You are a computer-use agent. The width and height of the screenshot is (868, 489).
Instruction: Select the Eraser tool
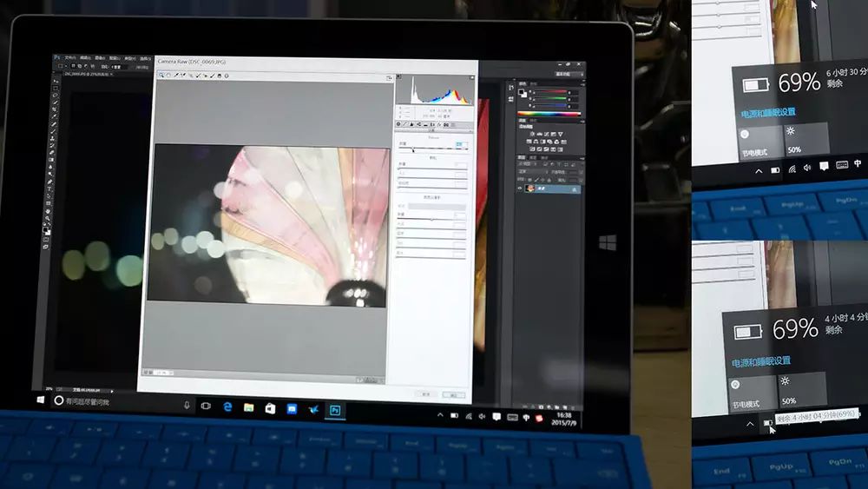click(x=52, y=153)
